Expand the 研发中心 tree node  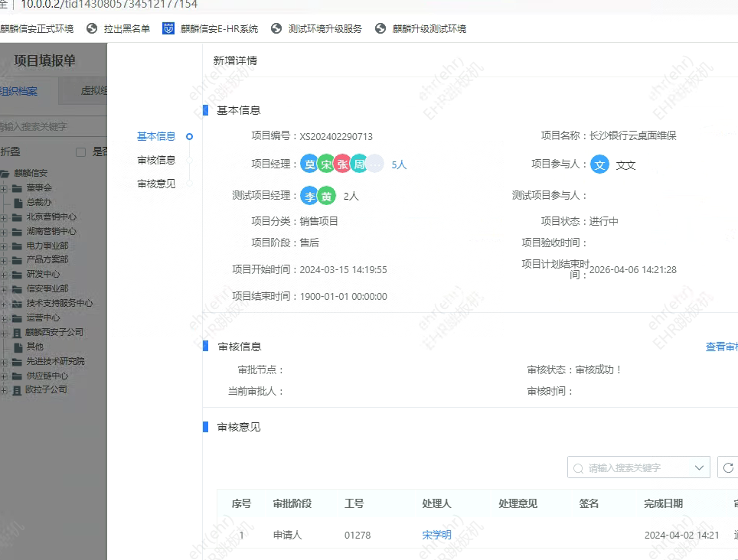[3, 274]
